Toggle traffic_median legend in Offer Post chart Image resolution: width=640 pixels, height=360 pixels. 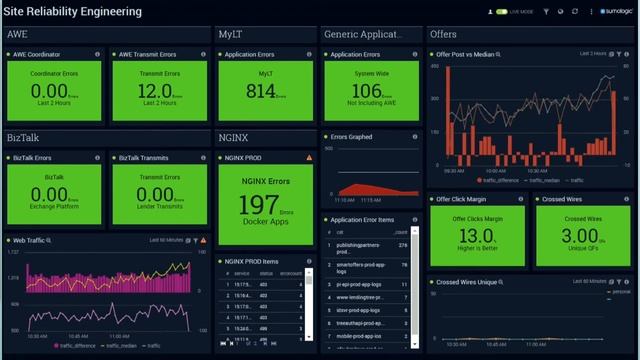click(542, 180)
